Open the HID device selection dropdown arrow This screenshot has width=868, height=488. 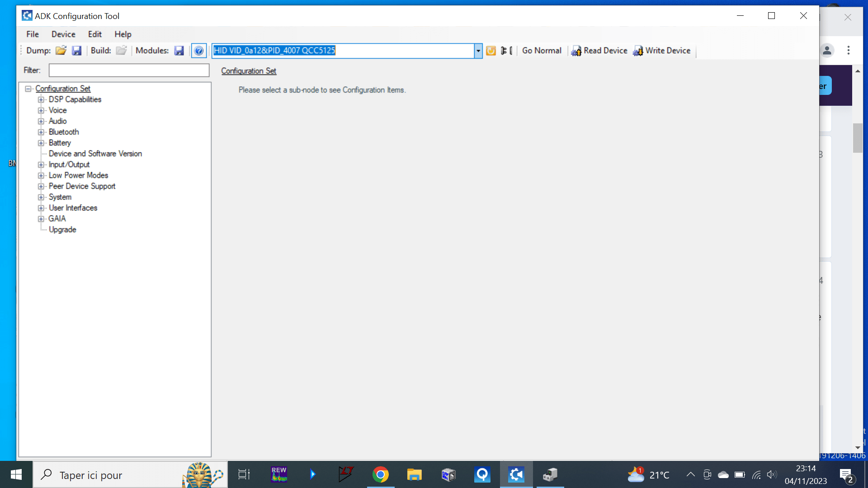pos(478,51)
